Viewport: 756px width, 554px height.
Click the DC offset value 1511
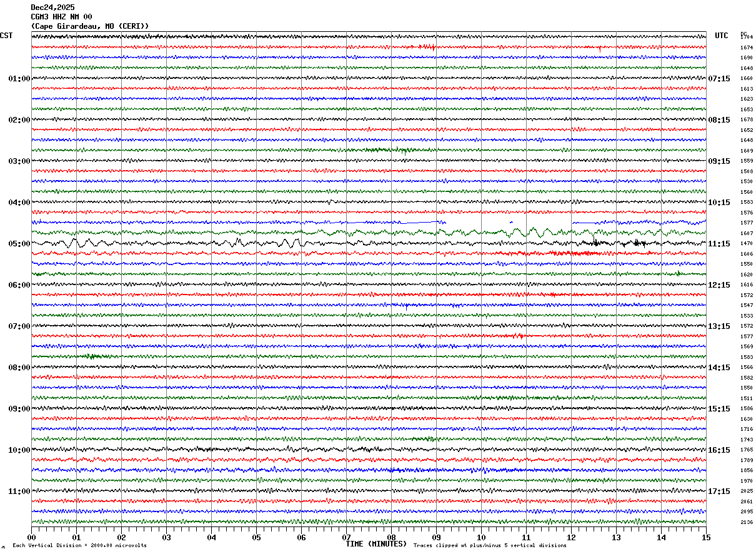pyautogui.click(x=747, y=398)
